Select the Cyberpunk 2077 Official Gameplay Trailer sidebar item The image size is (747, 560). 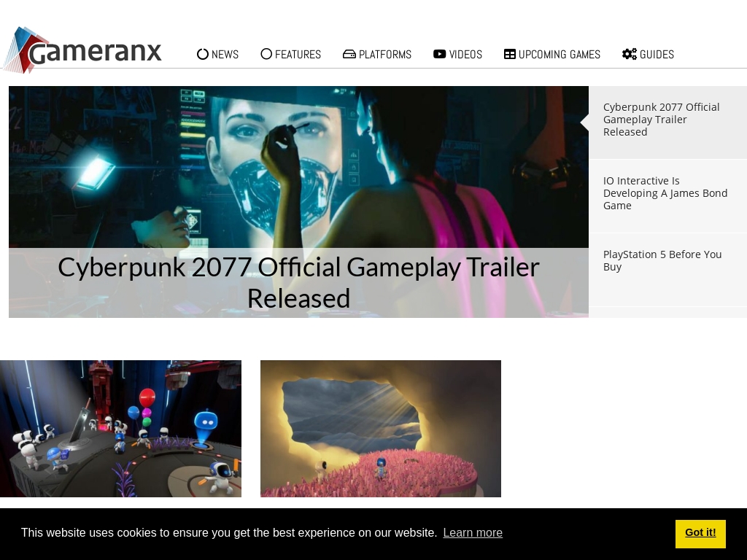(668, 122)
